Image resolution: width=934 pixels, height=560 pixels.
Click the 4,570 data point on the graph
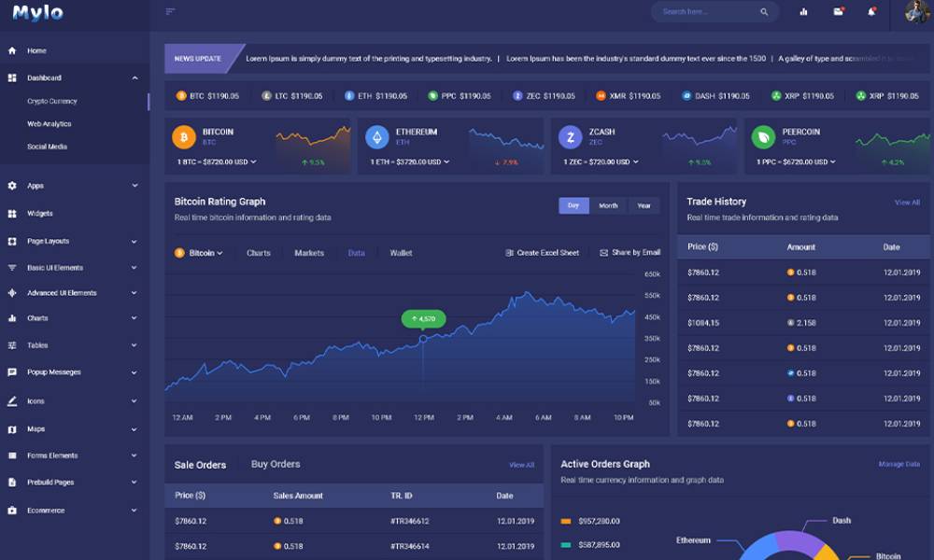click(x=423, y=339)
